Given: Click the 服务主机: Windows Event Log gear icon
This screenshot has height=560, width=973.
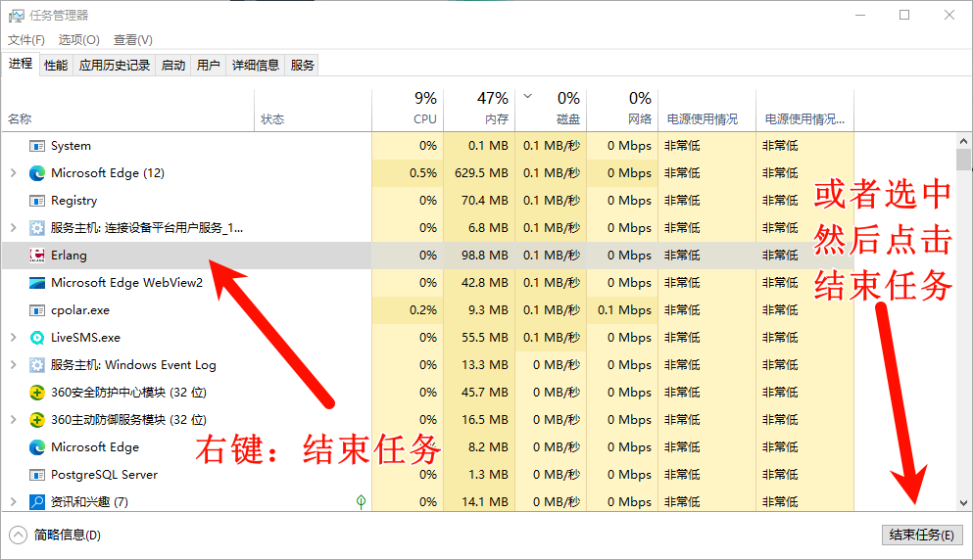Looking at the screenshot, I should (x=37, y=365).
